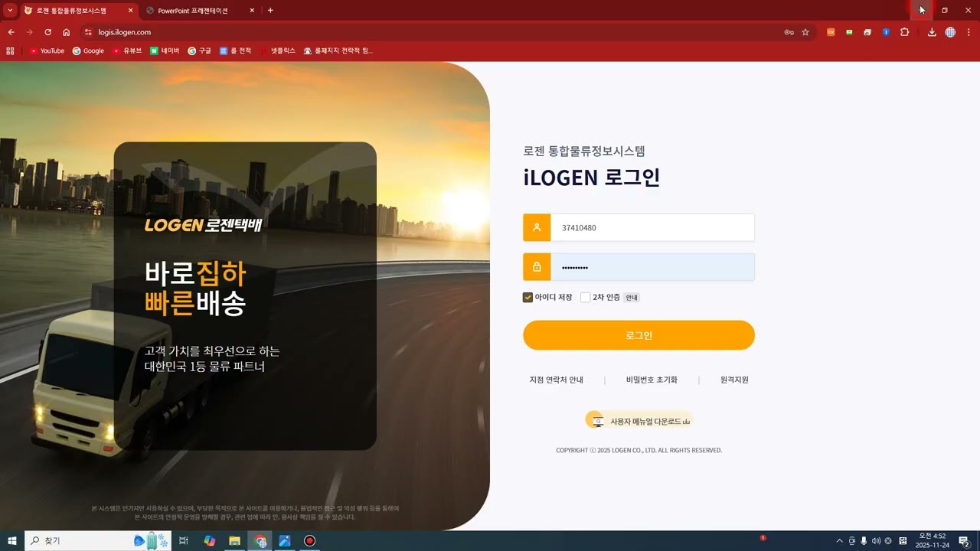Screen dimensions: 980x551
Task: Expand the tab search dropdown arrow
Action: click(10, 11)
